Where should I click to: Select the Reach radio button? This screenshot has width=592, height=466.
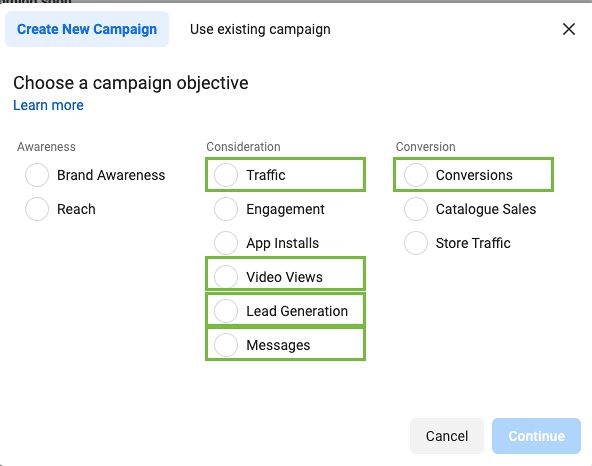(x=37, y=209)
